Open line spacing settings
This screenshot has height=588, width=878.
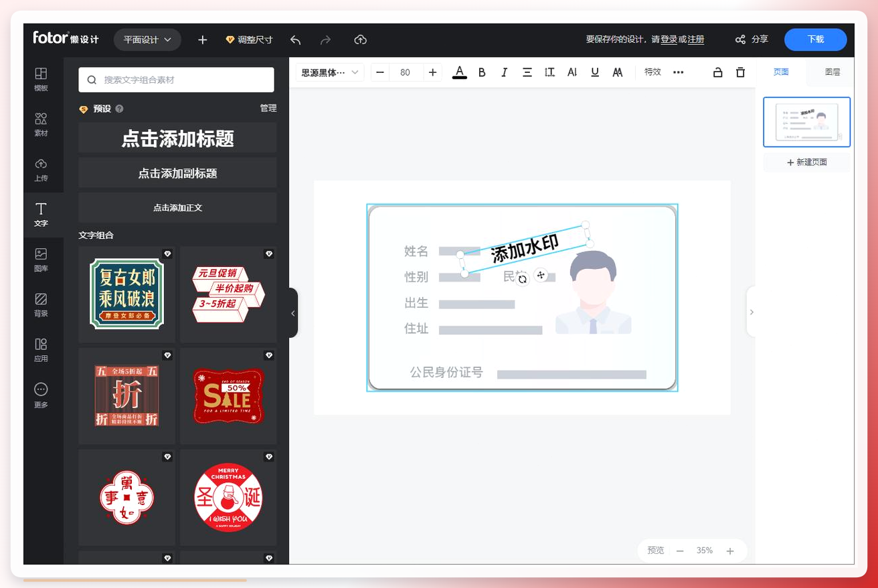tap(549, 72)
